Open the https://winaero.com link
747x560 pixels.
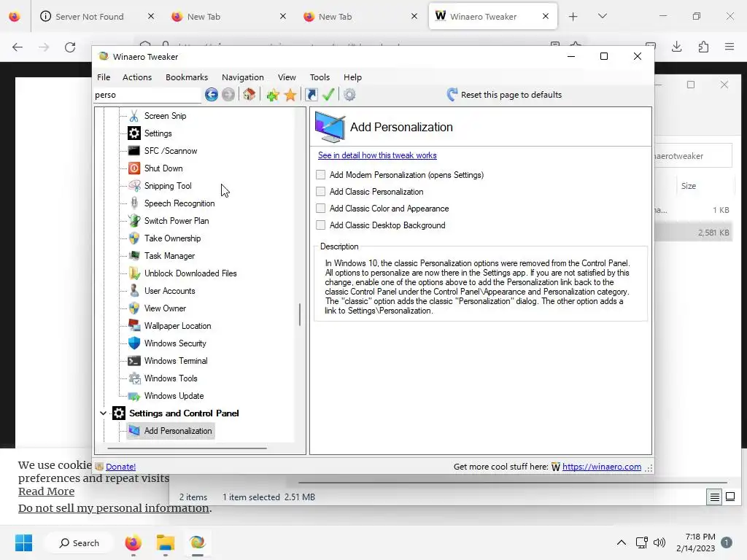[602, 467]
